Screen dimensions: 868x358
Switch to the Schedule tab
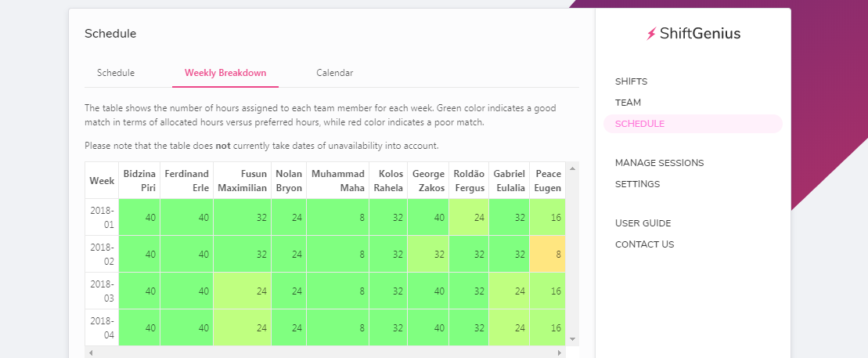116,73
